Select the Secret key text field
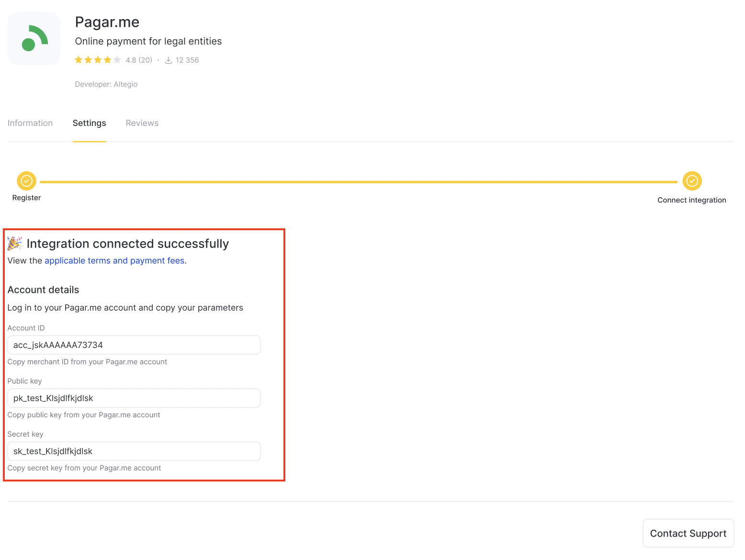This screenshot has width=745, height=560. [x=134, y=451]
